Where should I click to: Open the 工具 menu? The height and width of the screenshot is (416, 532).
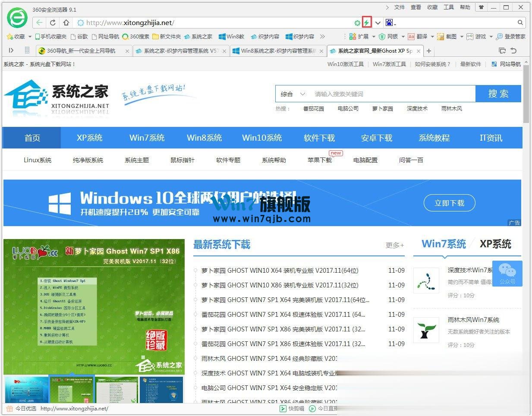pyautogui.click(x=449, y=7)
